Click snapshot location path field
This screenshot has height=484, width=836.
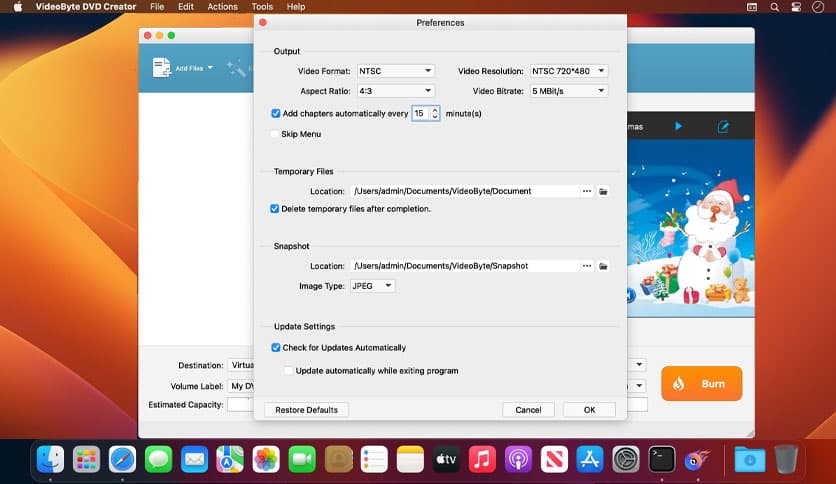click(x=465, y=265)
